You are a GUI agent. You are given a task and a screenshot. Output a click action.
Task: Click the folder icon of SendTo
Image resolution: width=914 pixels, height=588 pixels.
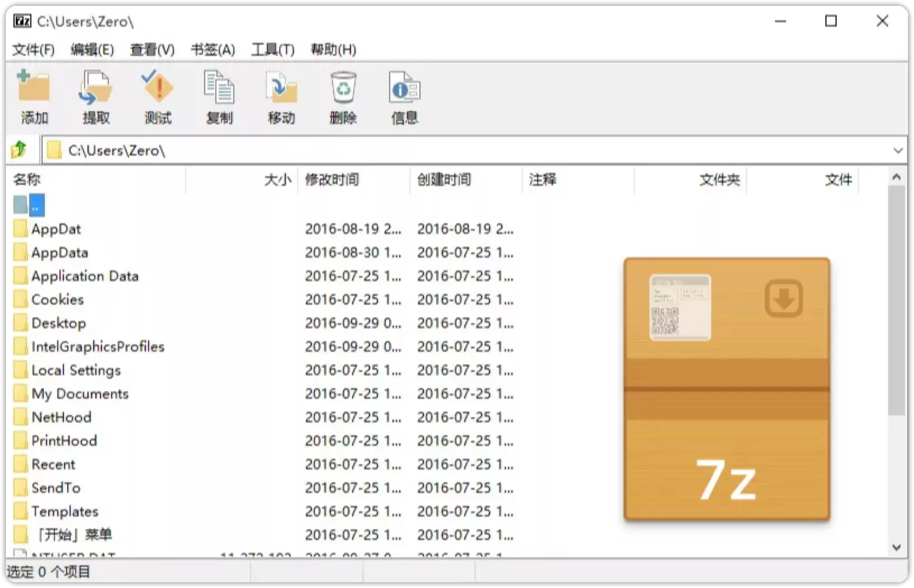tap(20, 488)
